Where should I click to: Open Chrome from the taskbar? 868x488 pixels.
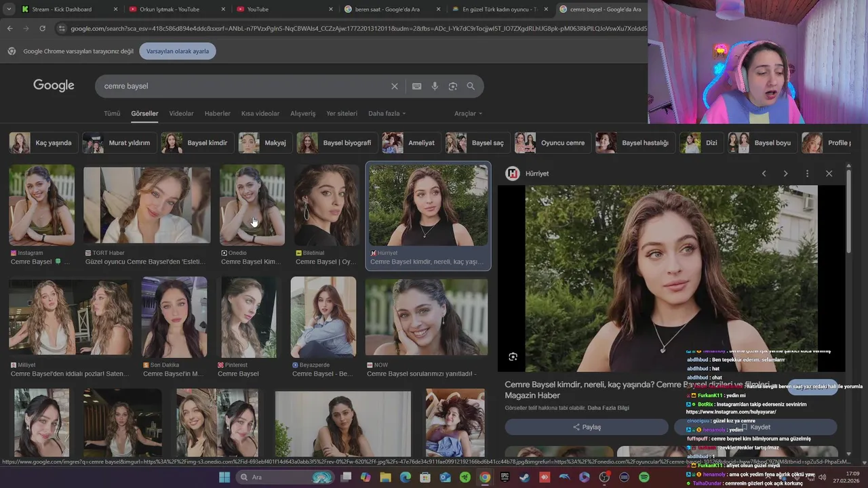tap(485, 477)
